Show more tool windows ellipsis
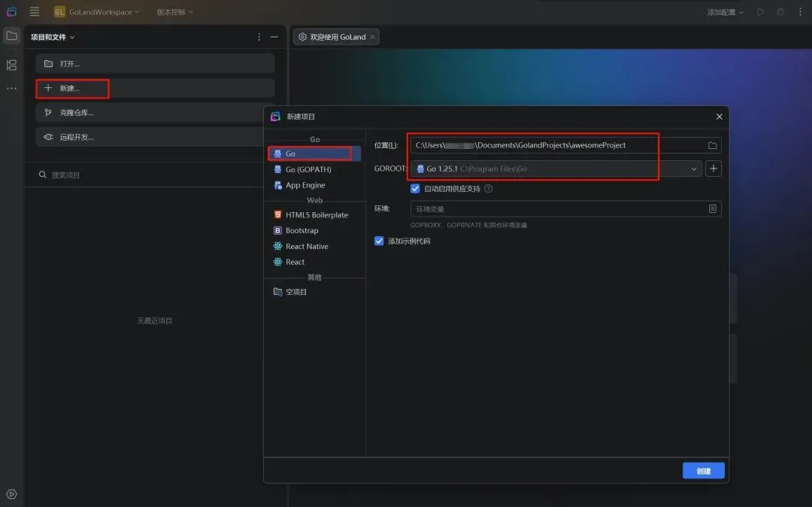This screenshot has height=507, width=812. click(11, 89)
